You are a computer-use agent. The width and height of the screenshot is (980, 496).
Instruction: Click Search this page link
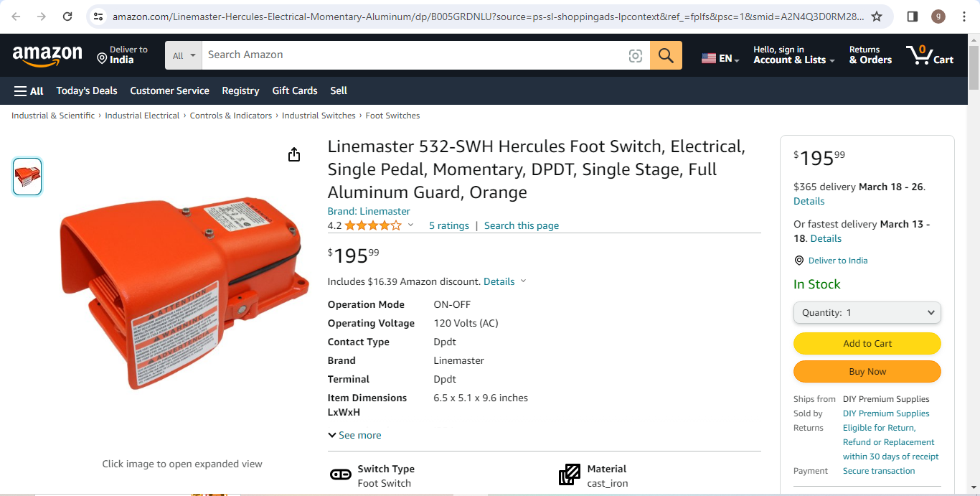click(522, 225)
